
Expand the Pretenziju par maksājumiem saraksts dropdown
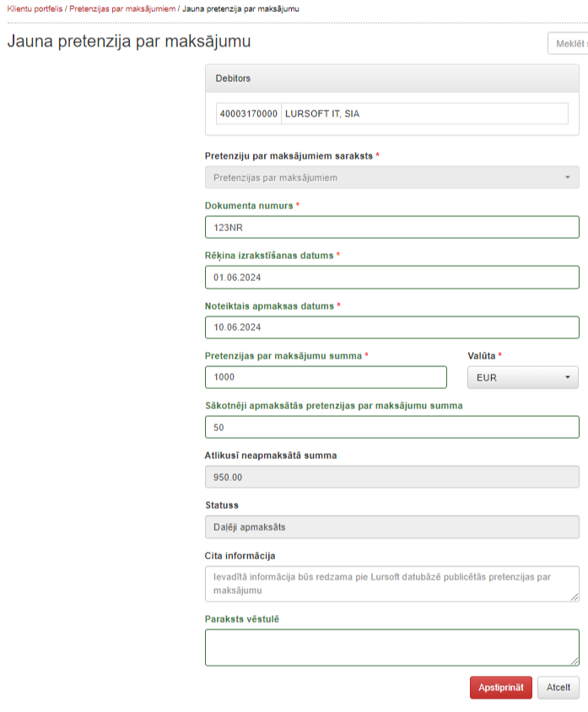tap(391, 178)
